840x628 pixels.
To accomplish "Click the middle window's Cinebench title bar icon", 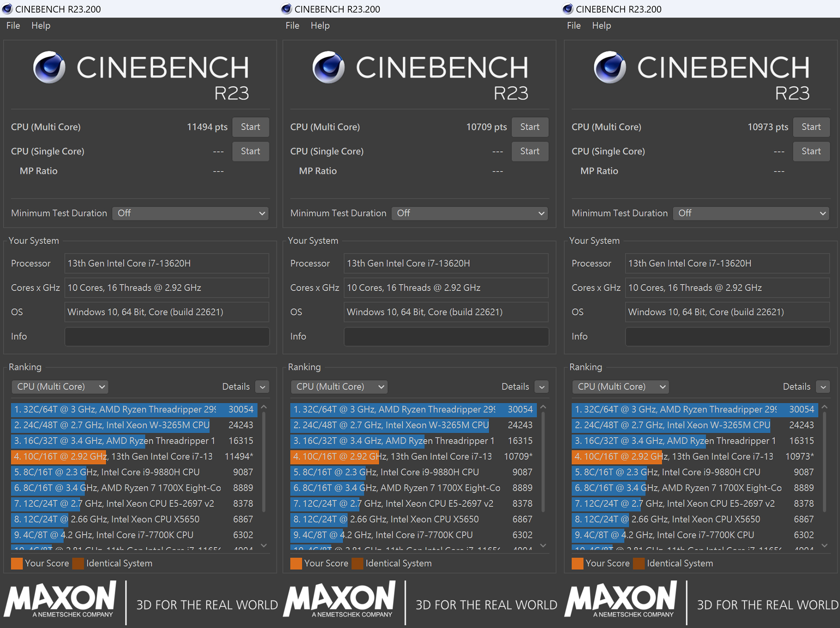I will pos(286,9).
